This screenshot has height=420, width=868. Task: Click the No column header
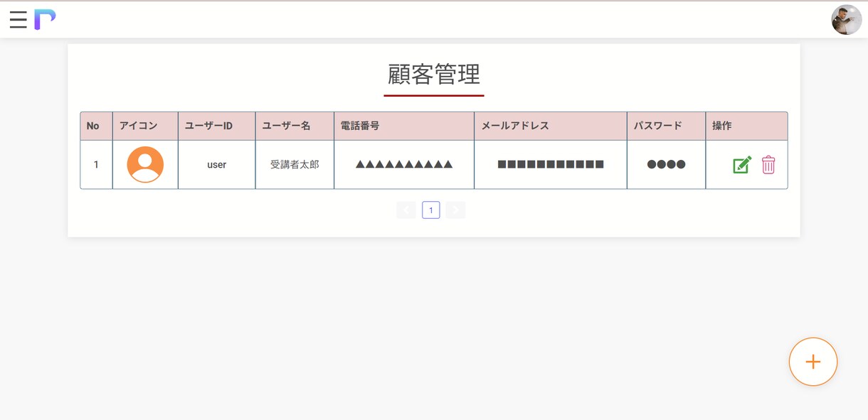[x=96, y=126]
